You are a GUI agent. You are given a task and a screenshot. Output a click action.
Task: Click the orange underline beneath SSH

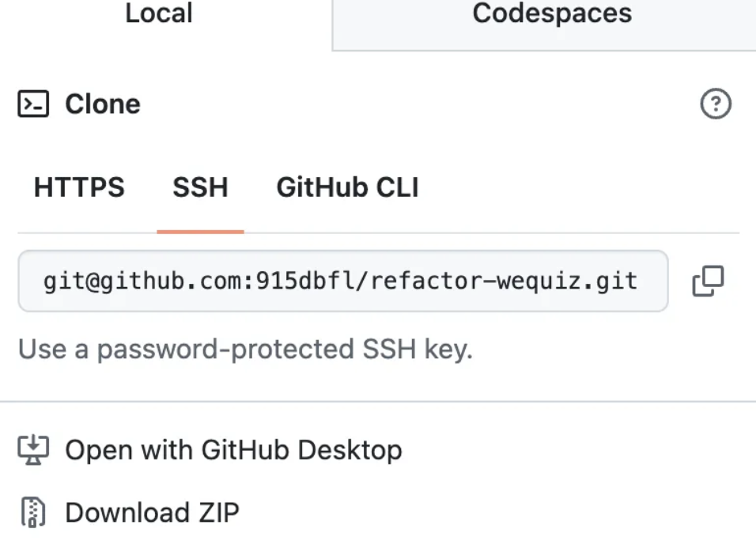pyautogui.click(x=200, y=232)
